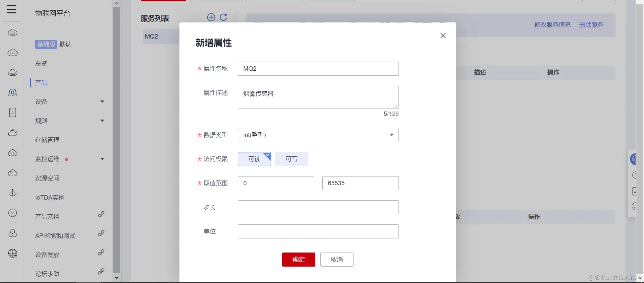Click the cloud with three dots icon

(13, 53)
